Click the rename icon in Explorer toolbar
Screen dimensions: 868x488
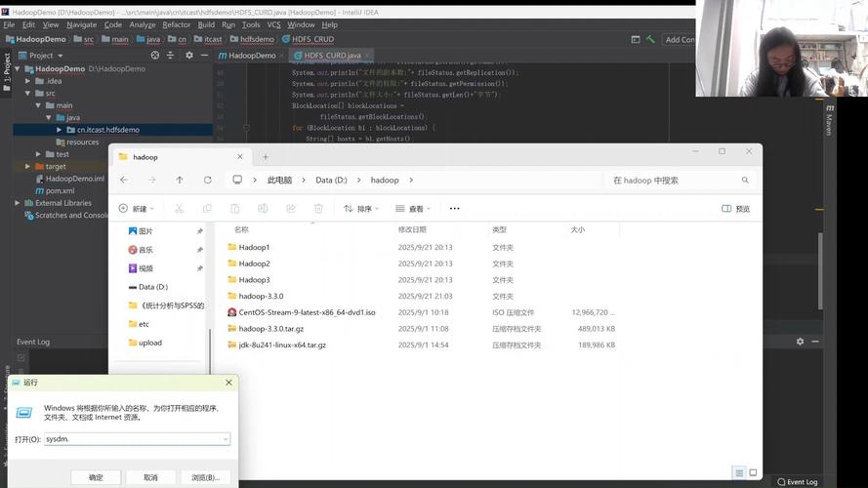(x=263, y=209)
